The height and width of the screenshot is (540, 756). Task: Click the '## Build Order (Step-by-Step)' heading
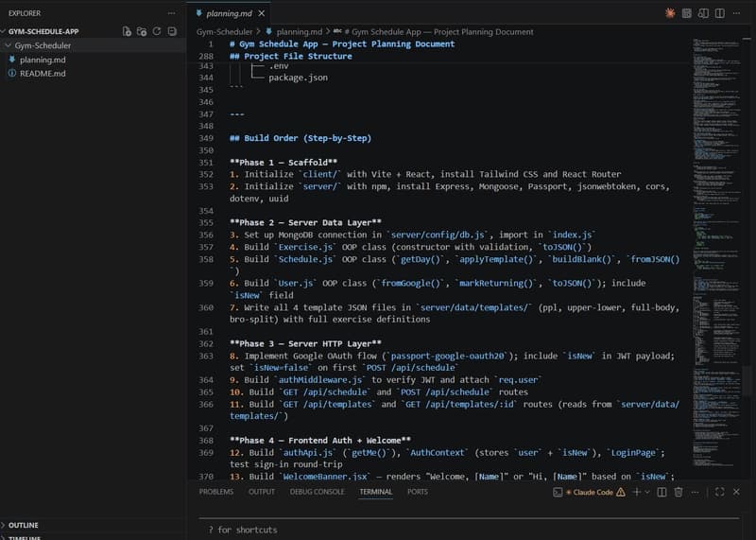[x=301, y=138]
